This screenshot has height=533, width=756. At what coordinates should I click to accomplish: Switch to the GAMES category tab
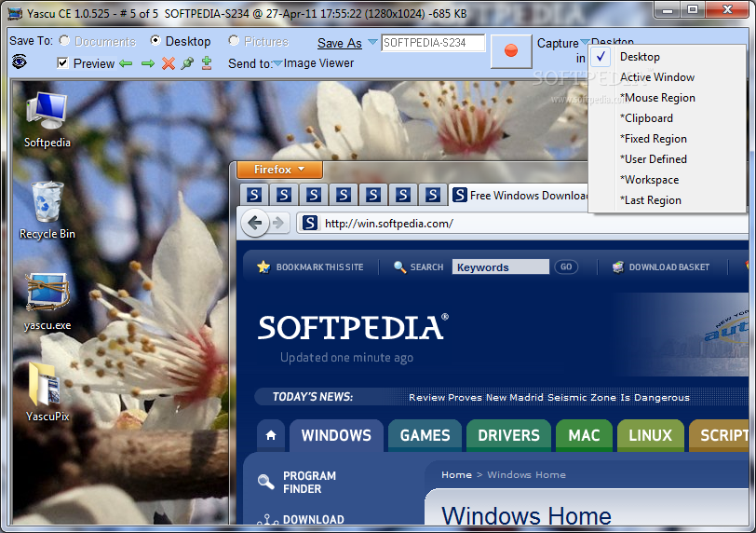coord(425,435)
